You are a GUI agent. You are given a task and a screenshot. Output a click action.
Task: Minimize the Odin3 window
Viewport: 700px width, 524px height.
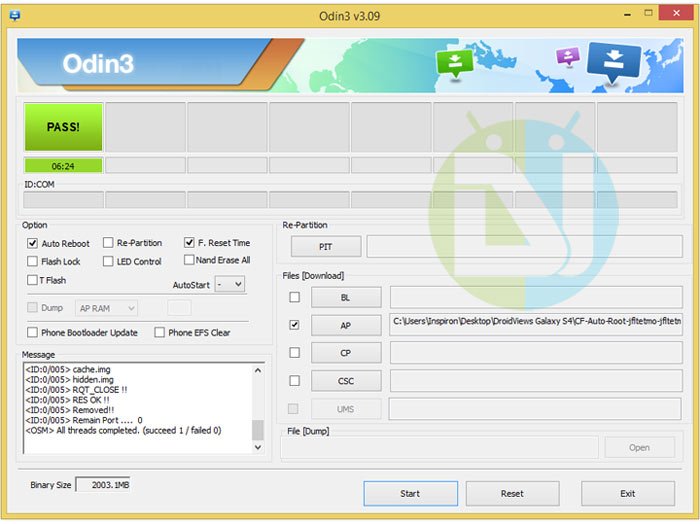coord(627,14)
